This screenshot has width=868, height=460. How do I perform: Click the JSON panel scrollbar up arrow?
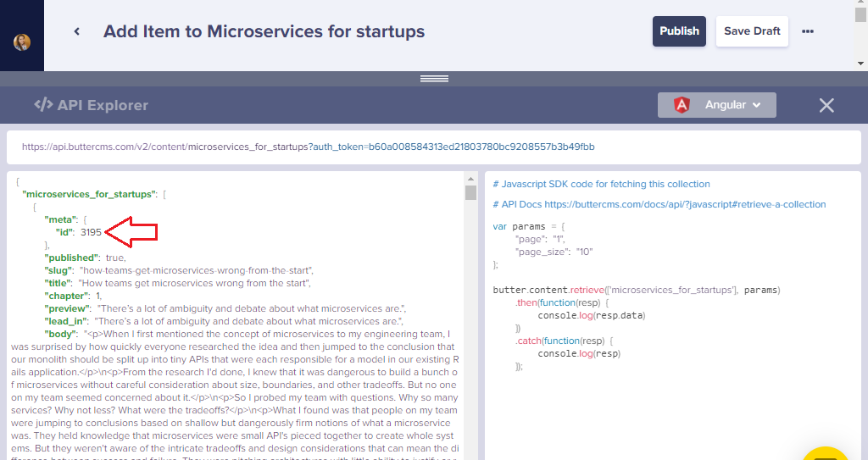[470, 179]
